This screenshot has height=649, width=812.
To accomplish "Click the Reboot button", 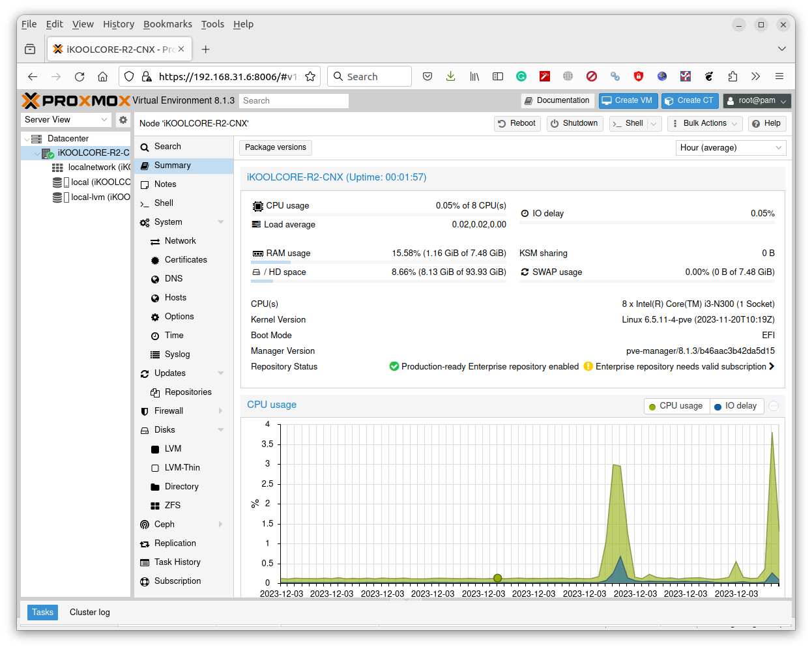I will (517, 124).
